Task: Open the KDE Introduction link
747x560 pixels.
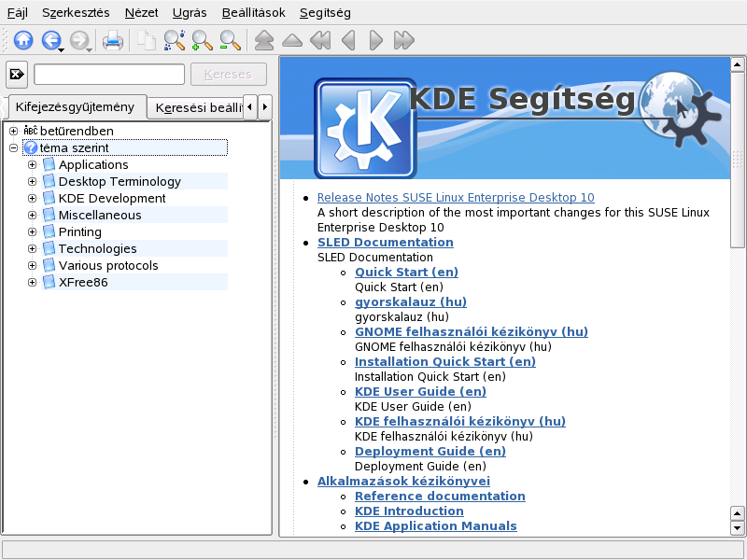Action: tap(409, 511)
